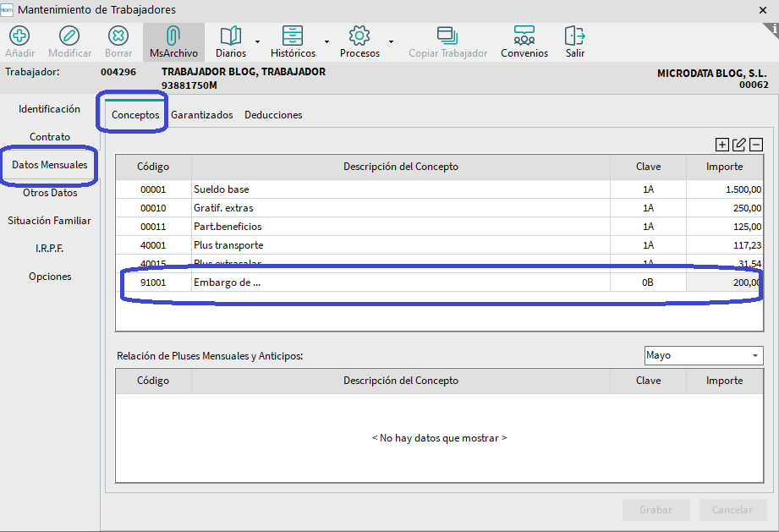Click the 0B clave cell
Image resolution: width=779 pixels, height=532 pixels.
[648, 282]
